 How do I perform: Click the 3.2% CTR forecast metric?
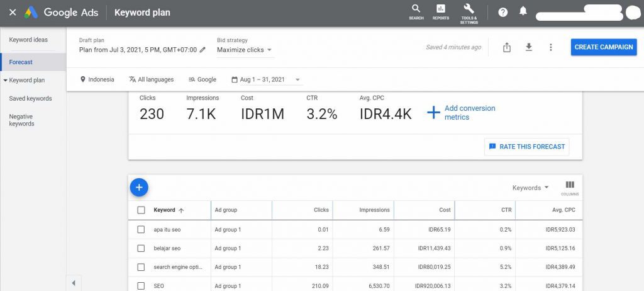point(321,114)
